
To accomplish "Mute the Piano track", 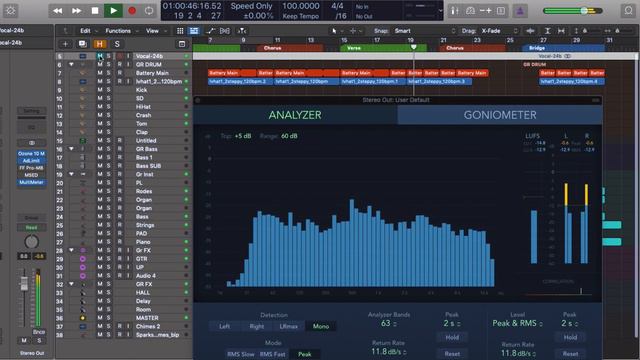I will pos(100,242).
